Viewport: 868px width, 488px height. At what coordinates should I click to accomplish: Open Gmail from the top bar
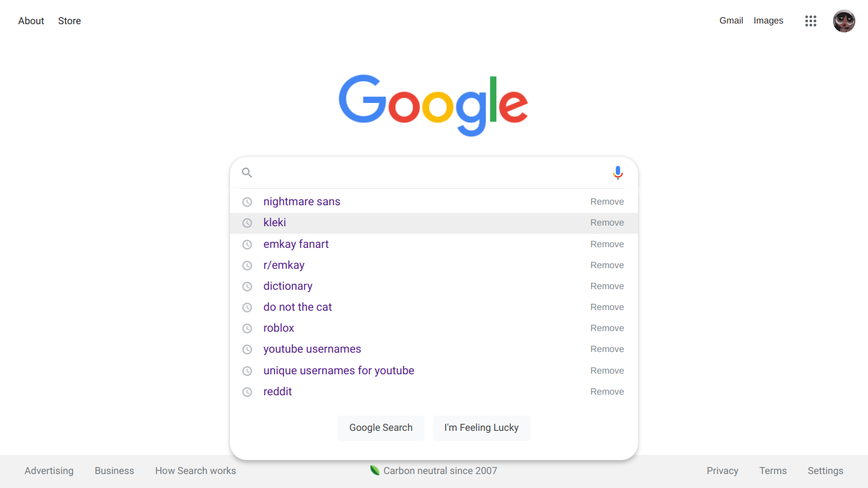[x=731, y=20]
